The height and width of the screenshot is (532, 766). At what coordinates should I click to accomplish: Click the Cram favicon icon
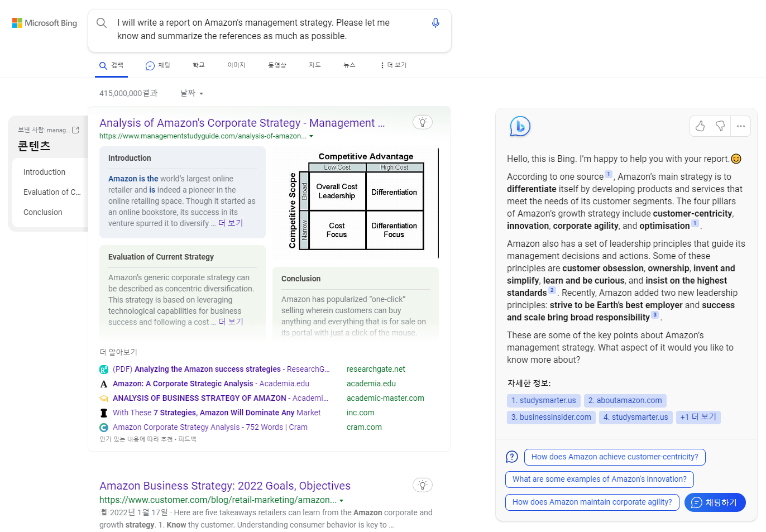point(104,428)
